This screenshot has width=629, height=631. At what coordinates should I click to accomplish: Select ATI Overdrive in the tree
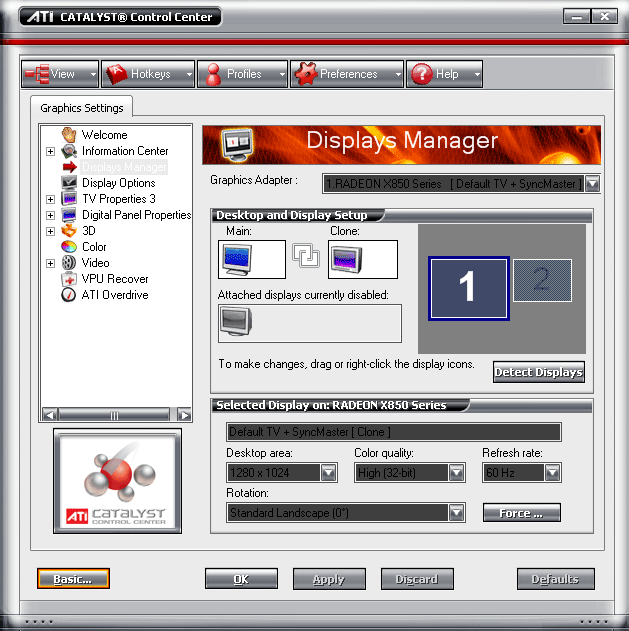coord(115,295)
